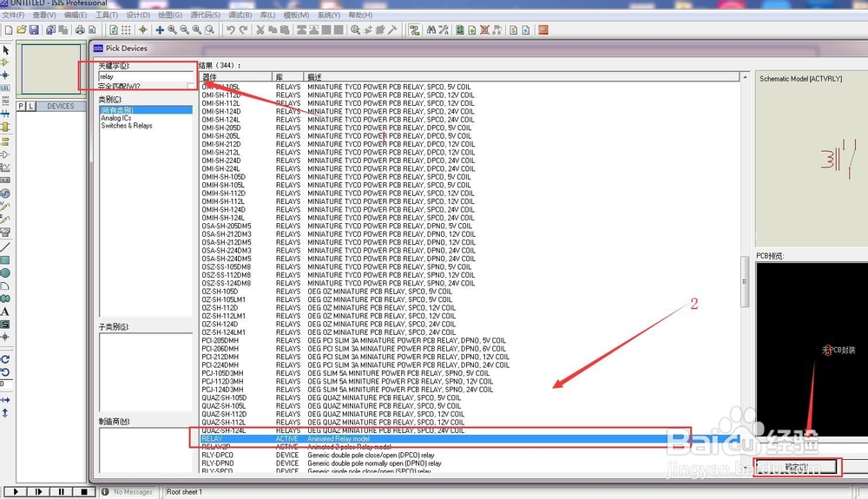The height and width of the screenshot is (499, 868).
Task: Print the design with printer icon
Action: pyautogui.click(x=80, y=30)
